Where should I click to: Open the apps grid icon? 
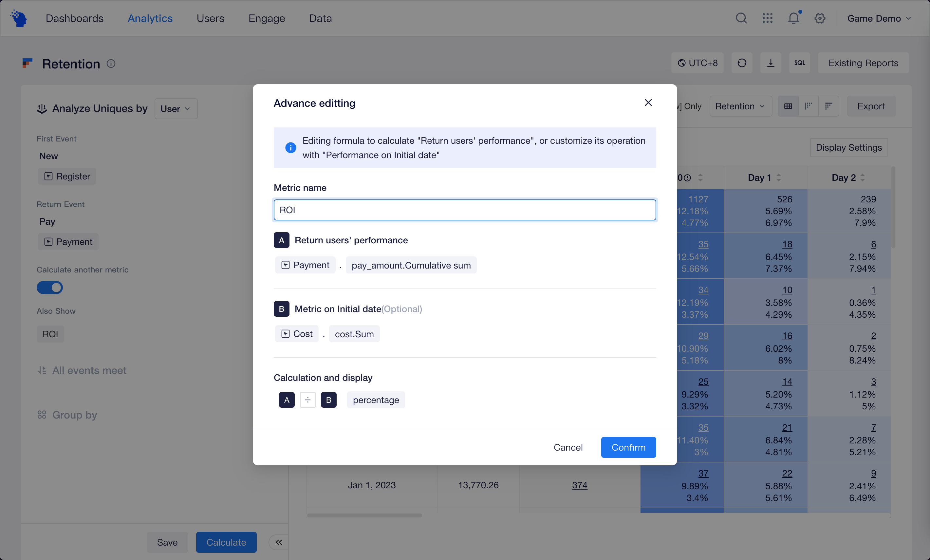tap(767, 18)
